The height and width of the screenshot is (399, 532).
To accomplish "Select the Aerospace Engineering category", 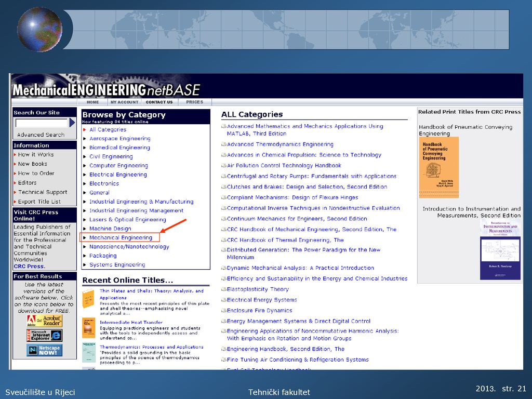I will click(x=120, y=139).
